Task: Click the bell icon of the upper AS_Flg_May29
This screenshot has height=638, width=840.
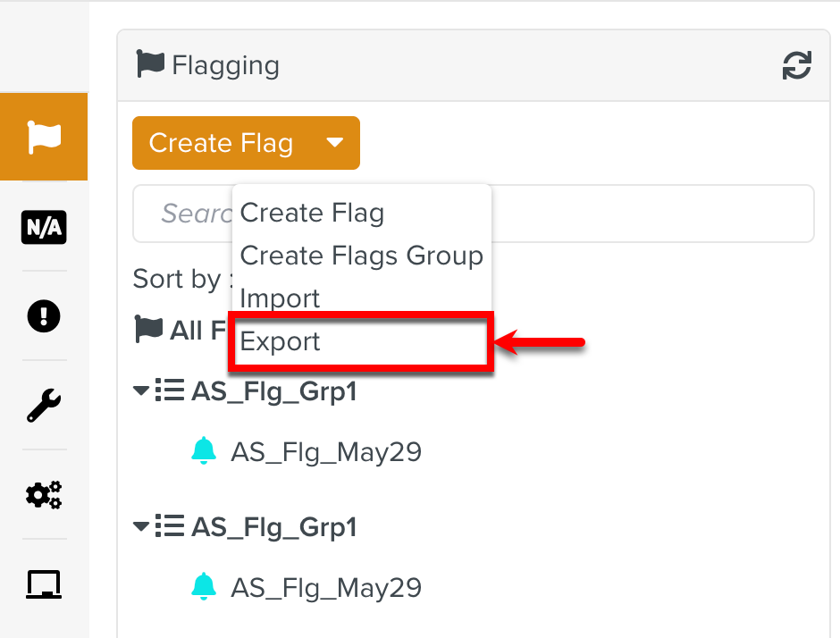Action: point(204,451)
